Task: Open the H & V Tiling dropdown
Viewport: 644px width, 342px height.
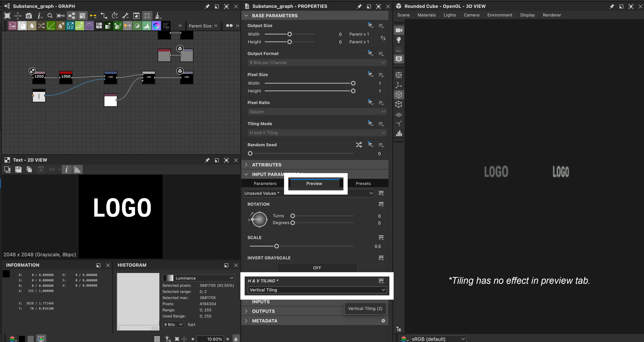Action: pos(317,290)
